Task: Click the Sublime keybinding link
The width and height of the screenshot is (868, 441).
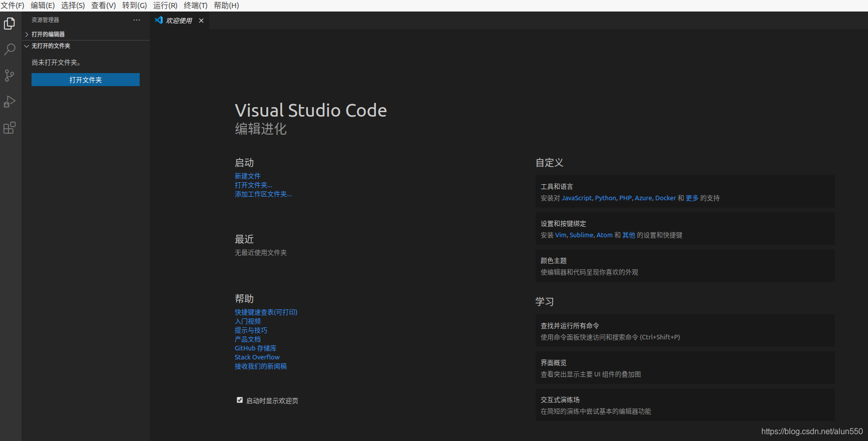Action: tap(581, 235)
